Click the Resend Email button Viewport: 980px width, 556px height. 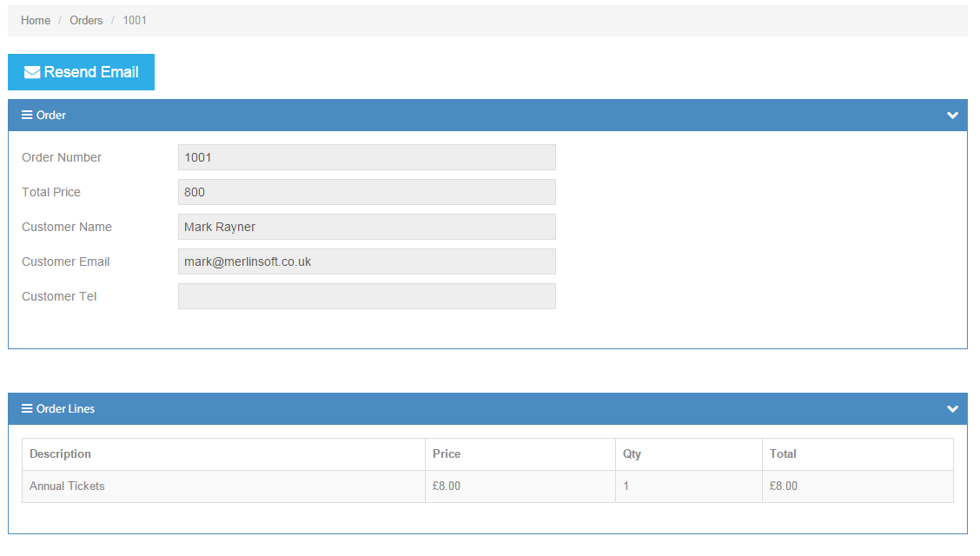pyautogui.click(x=82, y=72)
